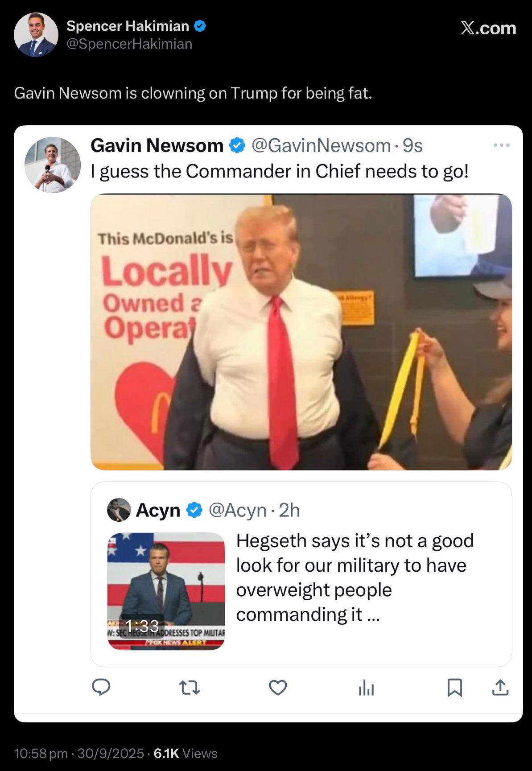Open Spencer Hakimian's profile picture
532x771 pixels.
pos(36,35)
